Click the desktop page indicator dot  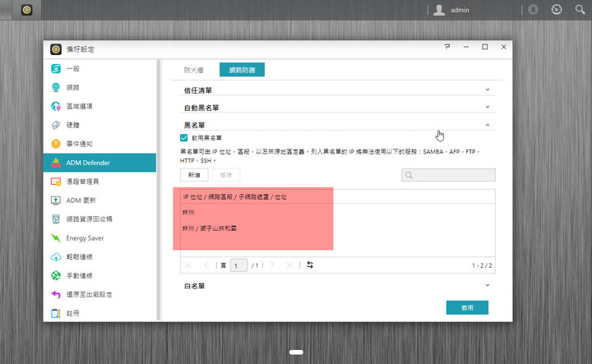coord(296,352)
